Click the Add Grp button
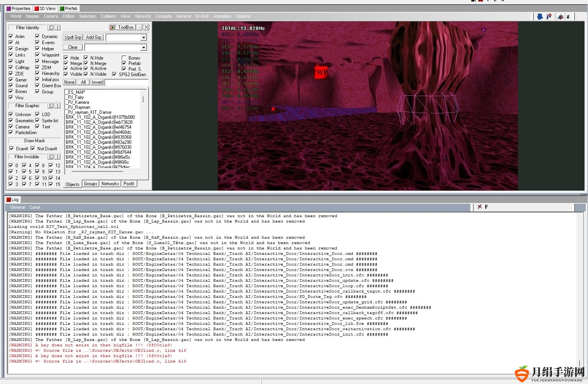This screenshot has width=588, height=384. coord(94,37)
